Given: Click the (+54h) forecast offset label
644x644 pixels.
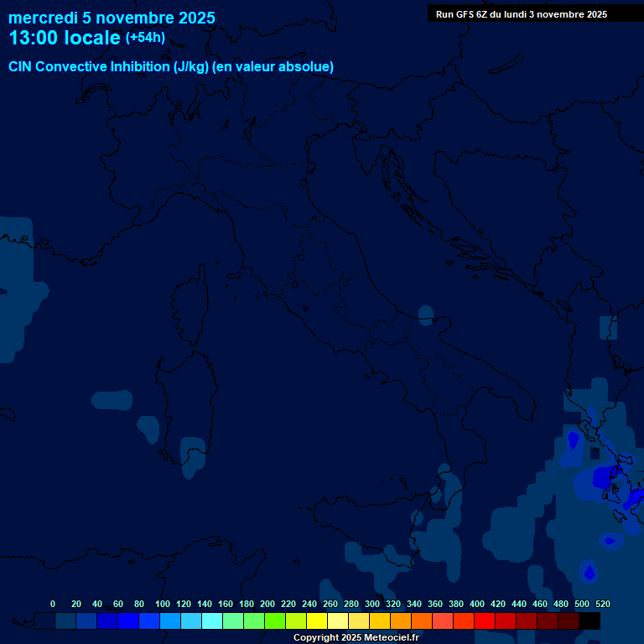Looking at the screenshot, I should tap(145, 38).
